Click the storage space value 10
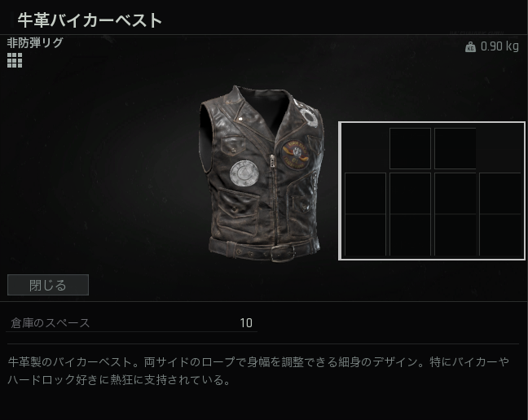Screen dimensions: 528x420 click(246, 323)
